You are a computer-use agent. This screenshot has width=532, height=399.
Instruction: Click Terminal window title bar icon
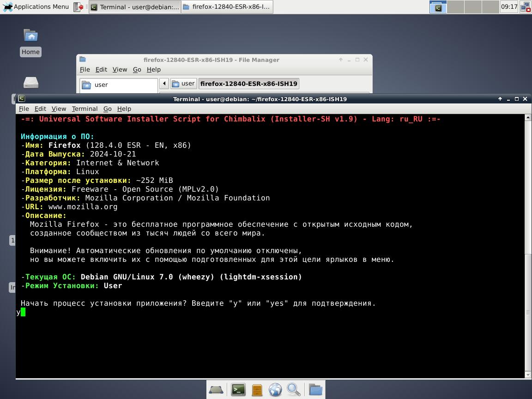pyautogui.click(x=22, y=99)
